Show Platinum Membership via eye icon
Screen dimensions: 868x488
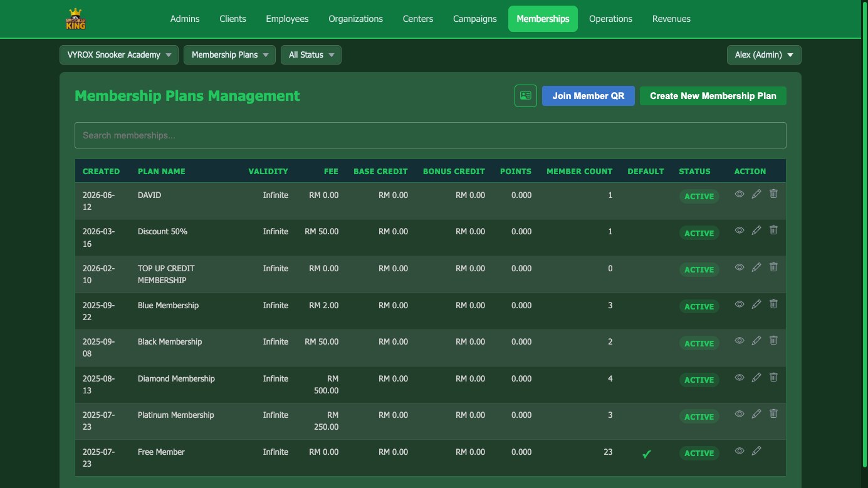740,414
